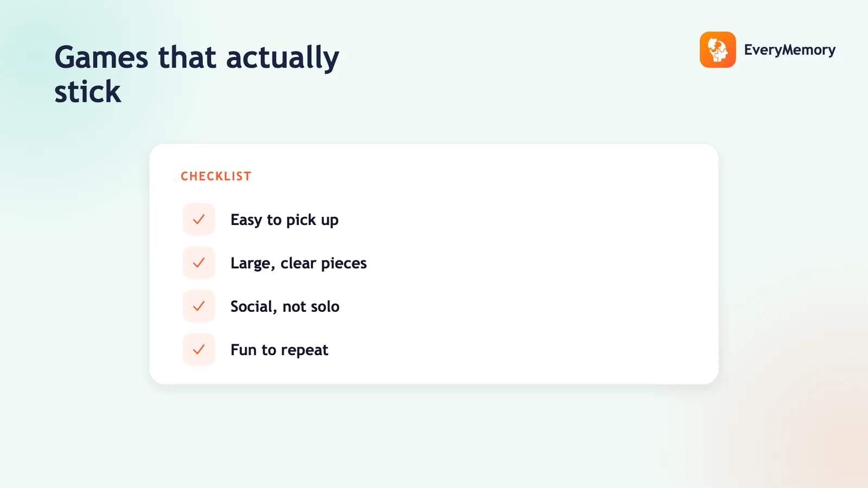Viewport: 868px width, 488px height.
Task: Select the EveryMemory brand name text
Action: pyautogui.click(x=790, y=50)
